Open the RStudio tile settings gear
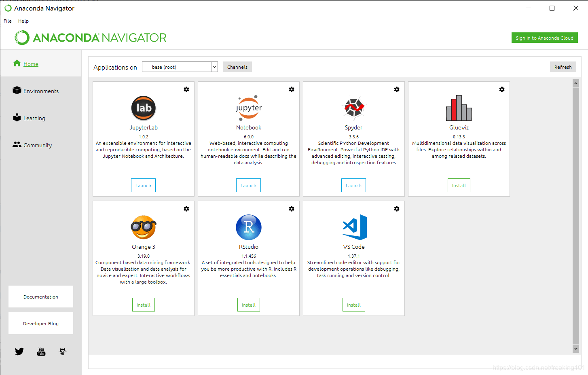Viewport: 588px width, 375px height. (x=292, y=209)
